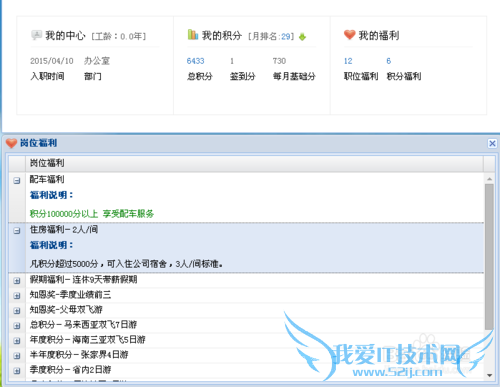Image resolution: width=500 pixels, height=387 pixels.
Task: Click the 福利说明 label under 配车福利
Action: coord(51,195)
